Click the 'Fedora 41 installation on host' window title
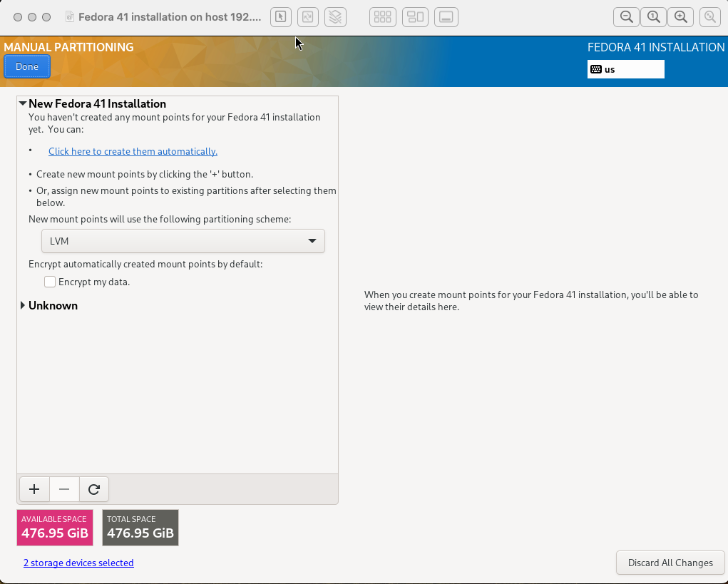The height and width of the screenshot is (584, 728). click(x=170, y=17)
